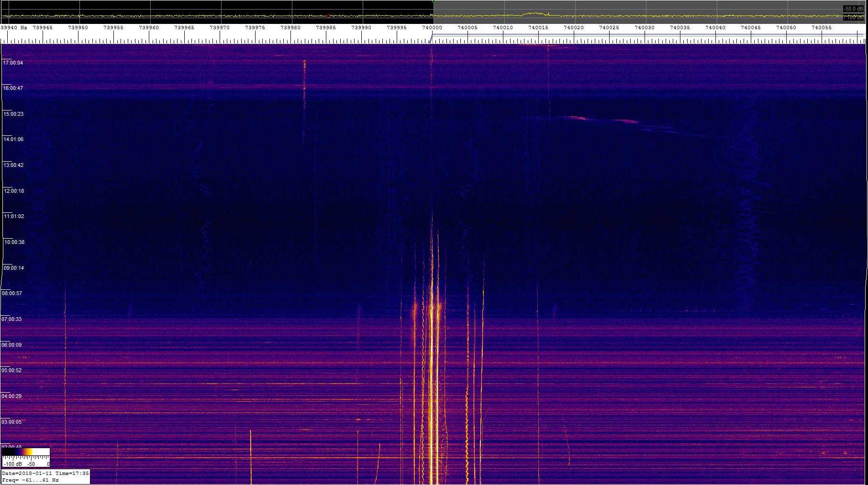Click the 03:00:05 time marker
Viewport: 868px width, 485px height.
coord(11,422)
